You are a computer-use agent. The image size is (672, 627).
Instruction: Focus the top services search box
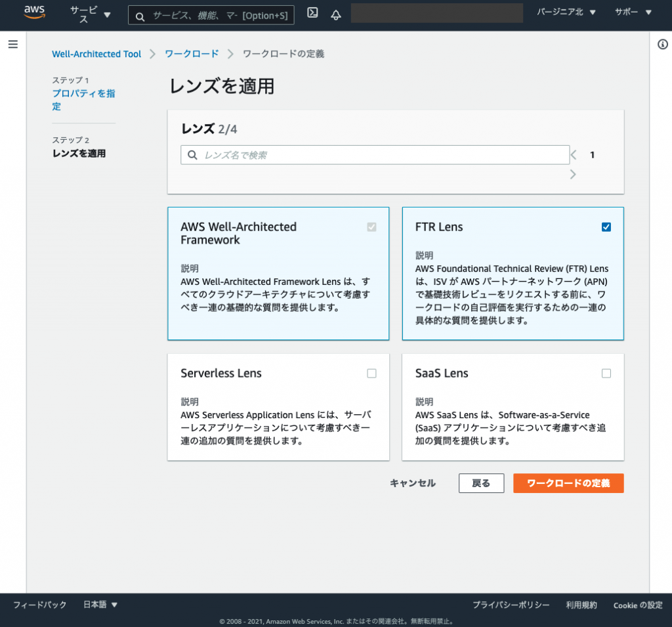(x=211, y=16)
